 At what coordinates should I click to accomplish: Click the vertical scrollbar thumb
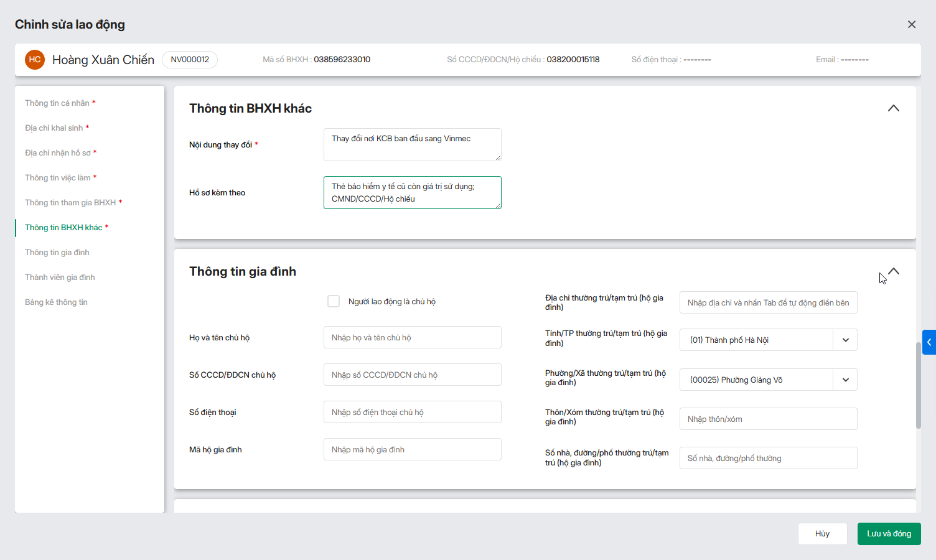pyautogui.click(x=918, y=386)
